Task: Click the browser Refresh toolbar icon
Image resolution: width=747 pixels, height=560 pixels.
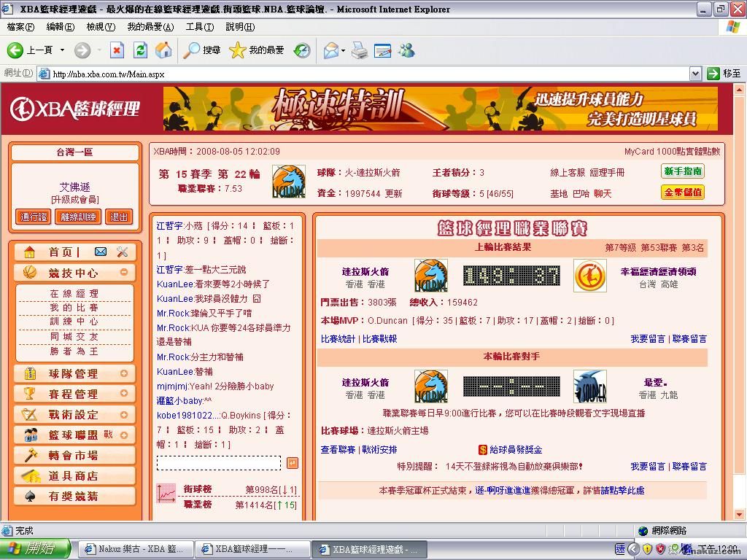Action: click(x=140, y=50)
